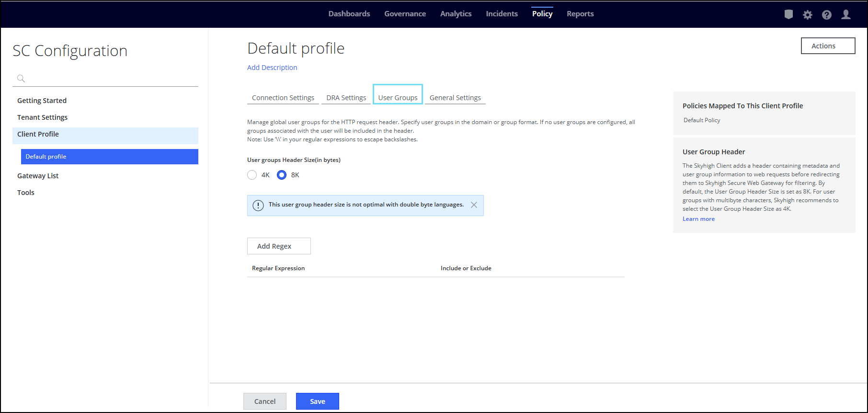Open the Learn more link
Viewport: 868px width, 413px height.
pos(698,219)
